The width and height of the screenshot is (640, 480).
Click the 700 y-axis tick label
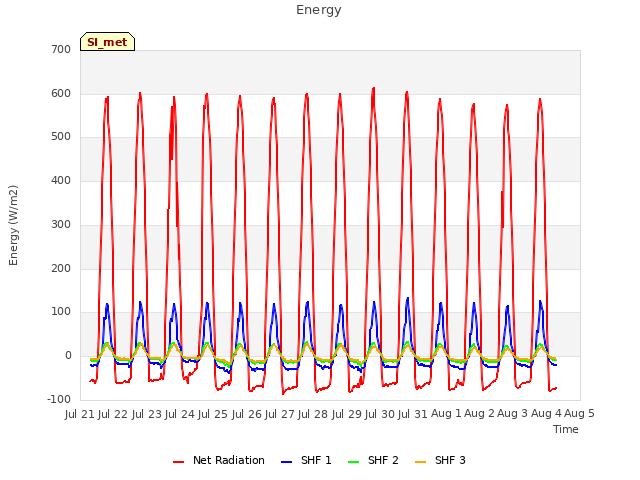[x=61, y=49]
